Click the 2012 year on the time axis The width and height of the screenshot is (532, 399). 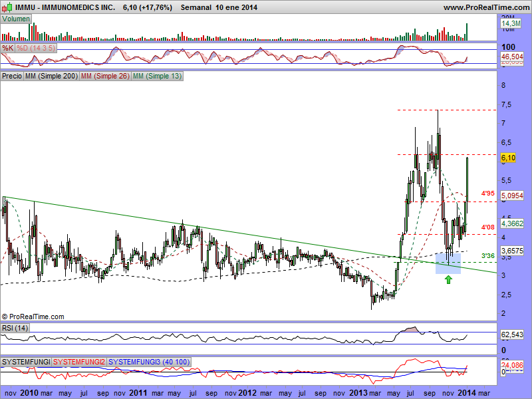point(247,393)
